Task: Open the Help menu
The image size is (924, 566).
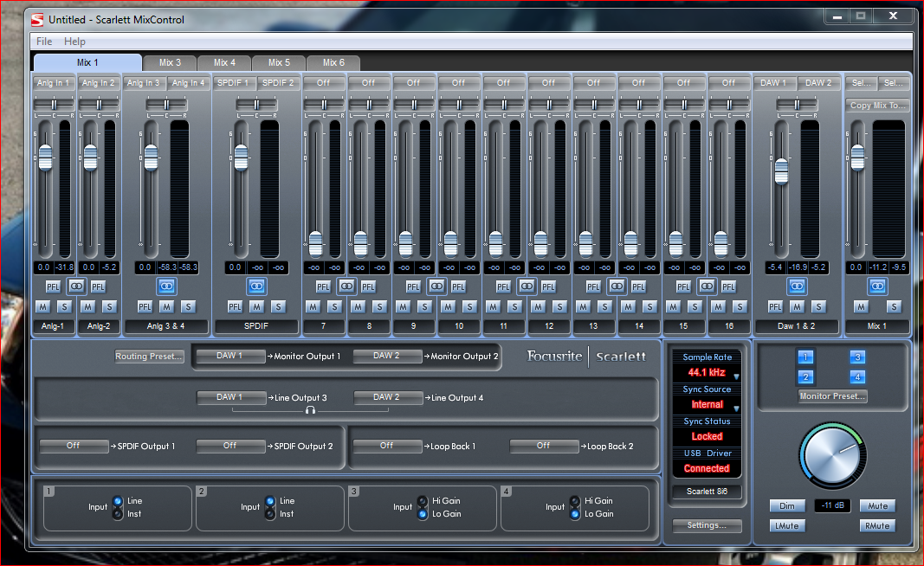Action: point(74,42)
